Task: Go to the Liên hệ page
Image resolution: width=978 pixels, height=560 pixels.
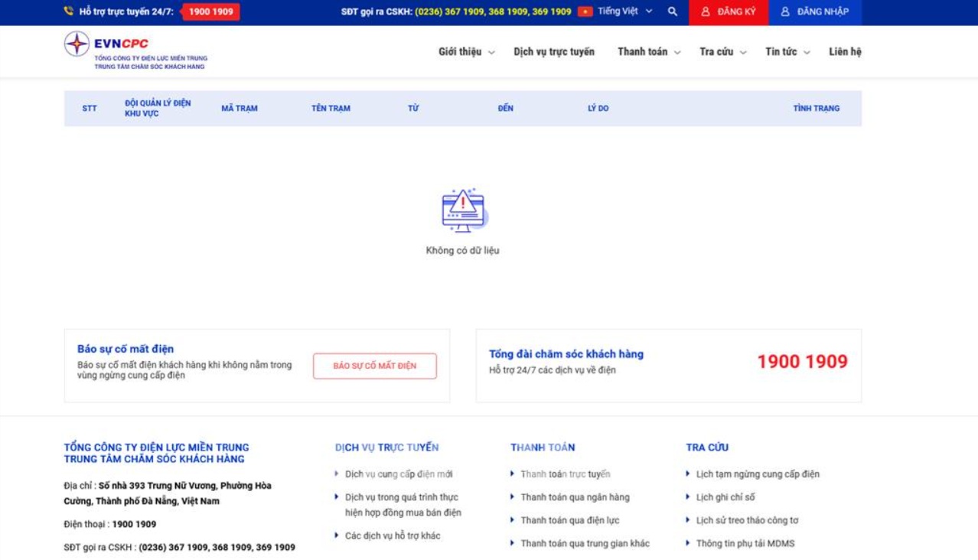Action: (x=845, y=52)
